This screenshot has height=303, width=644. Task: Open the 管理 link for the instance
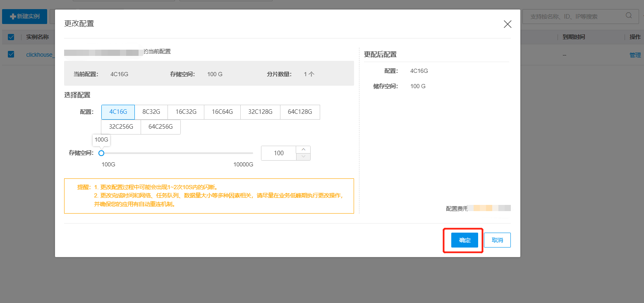(635, 55)
